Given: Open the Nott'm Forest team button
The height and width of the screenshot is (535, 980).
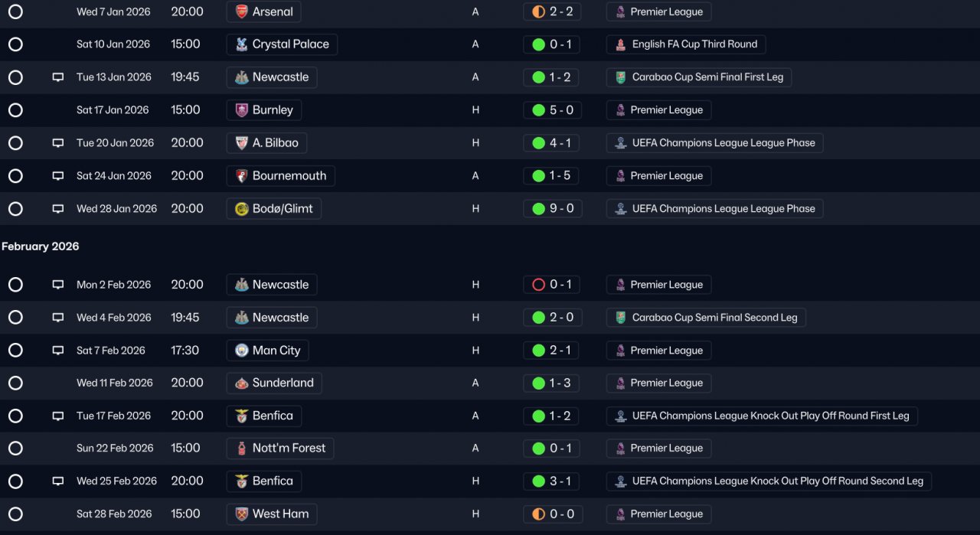Looking at the screenshot, I should (280, 449).
